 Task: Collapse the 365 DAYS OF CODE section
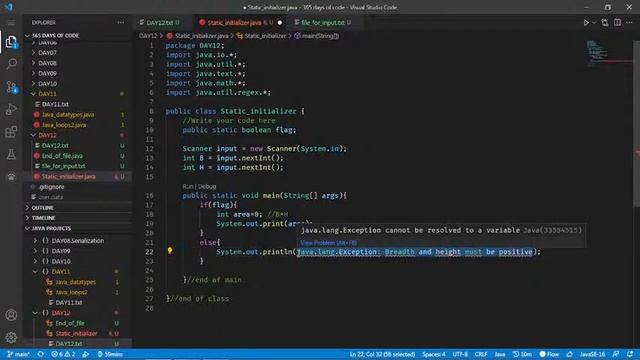55,36
